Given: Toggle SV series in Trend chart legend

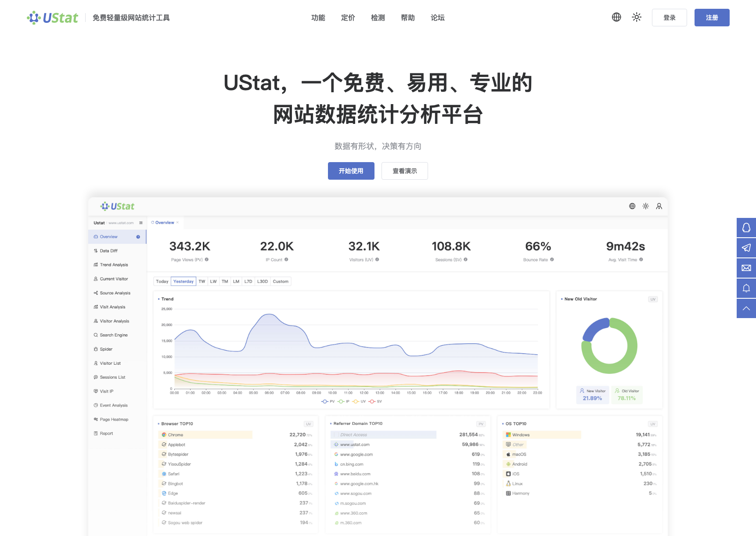Looking at the screenshot, I should [x=375, y=402].
